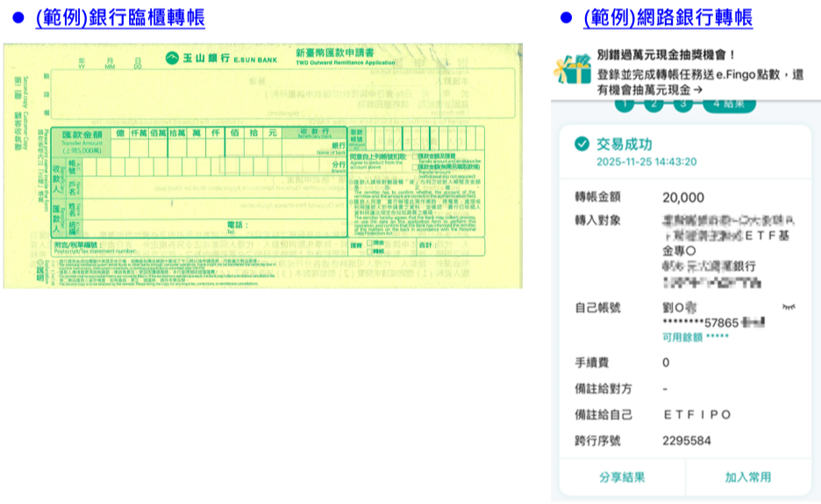Open the (範例)網路銀行轉帳 link
821x504 pixels.
(x=668, y=18)
